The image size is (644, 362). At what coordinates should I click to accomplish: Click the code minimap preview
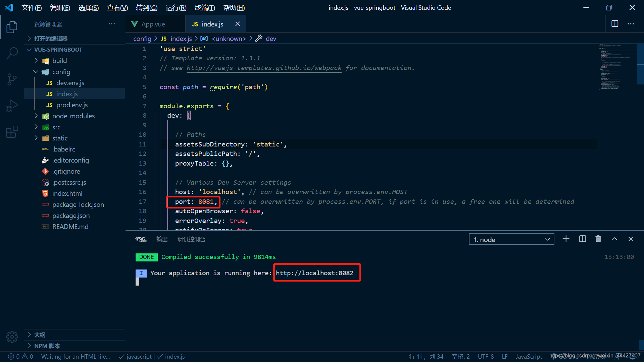pos(617,67)
